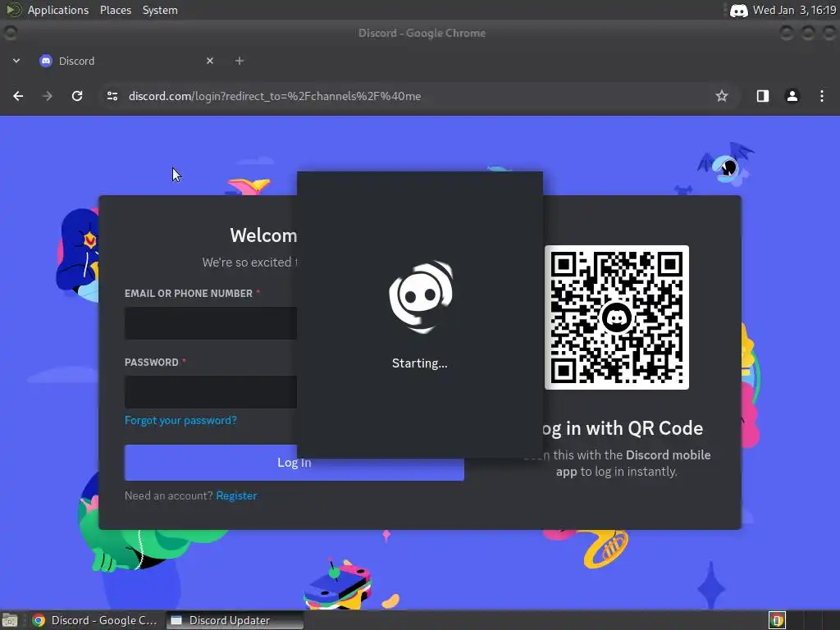840x630 pixels.
Task: Click the Chrome forward arrow
Action: pos(48,96)
